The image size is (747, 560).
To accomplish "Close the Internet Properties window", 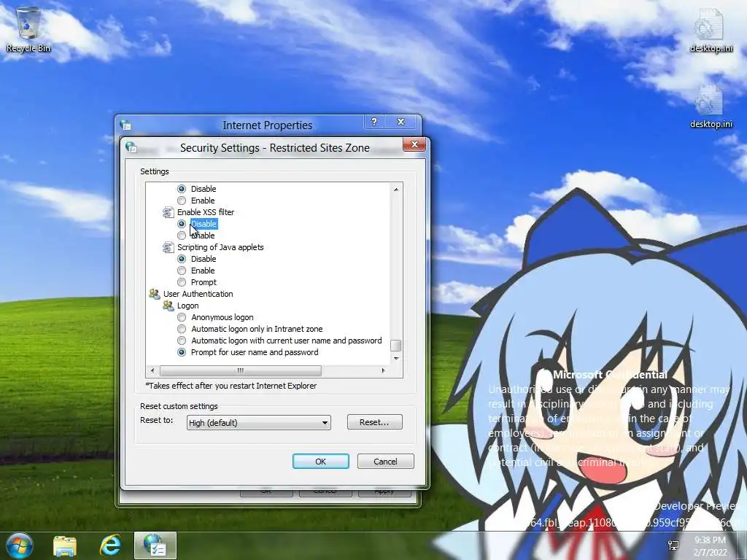I will [401, 122].
